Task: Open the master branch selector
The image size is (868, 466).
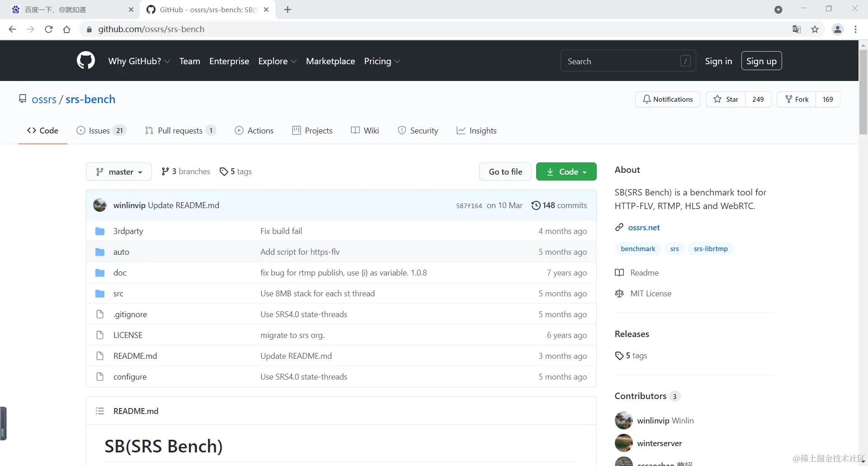Action: pos(119,171)
